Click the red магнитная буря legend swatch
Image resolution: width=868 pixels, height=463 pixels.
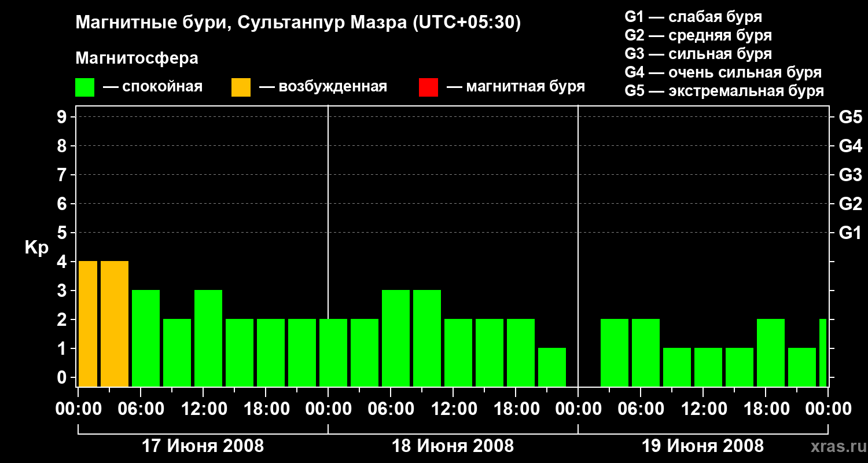pos(428,87)
